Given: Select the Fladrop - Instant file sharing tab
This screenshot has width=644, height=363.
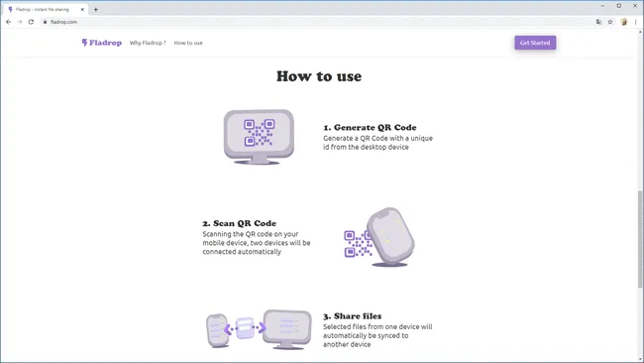Looking at the screenshot, I should tap(46, 10).
